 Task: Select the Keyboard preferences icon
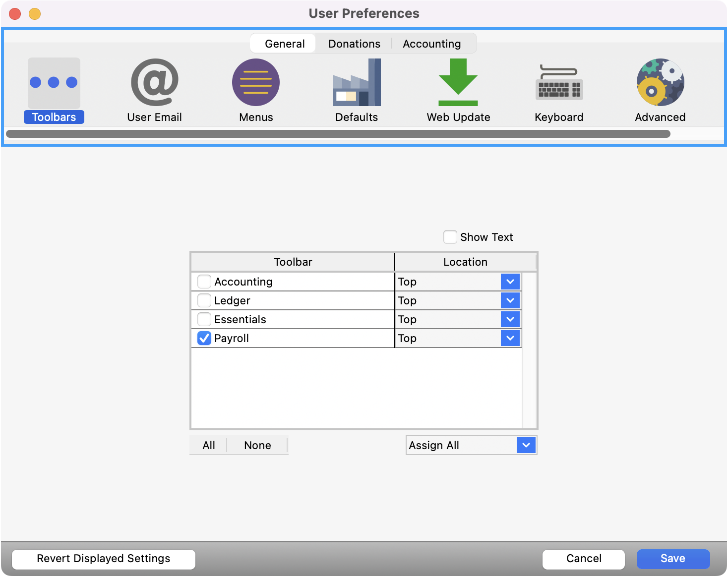click(559, 83)
